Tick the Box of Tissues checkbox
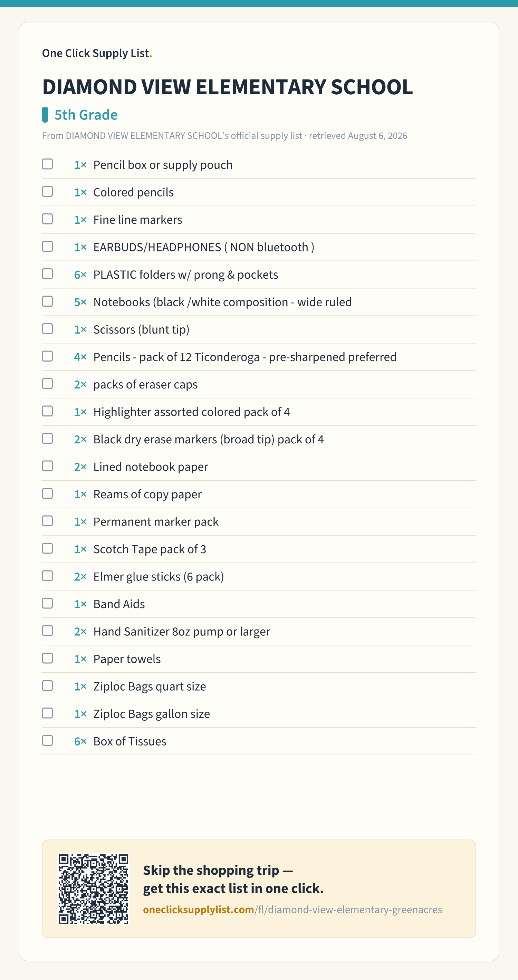Viewport: 518px width, 980px height. (x=48, y=740)
